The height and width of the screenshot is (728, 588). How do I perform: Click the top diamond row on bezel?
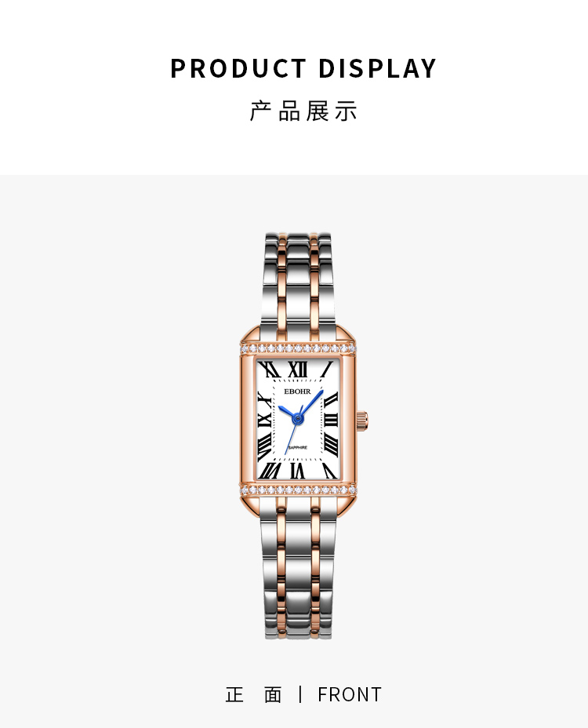click(298, 348)
